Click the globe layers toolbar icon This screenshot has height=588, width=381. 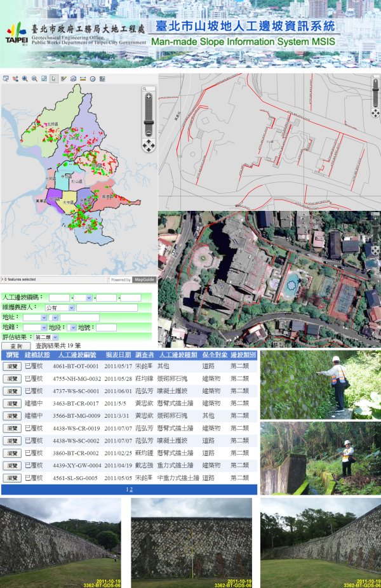coord(73,79)
